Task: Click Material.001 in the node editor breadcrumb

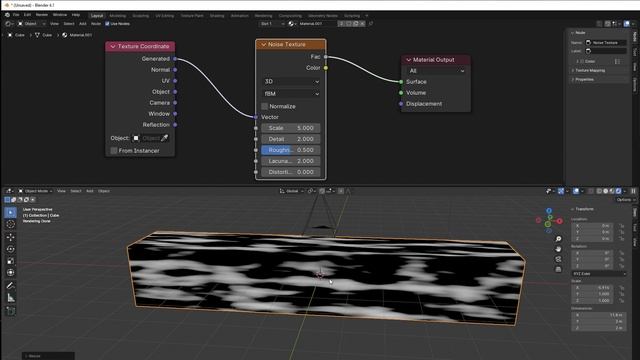Action: [x=80, y=35]
